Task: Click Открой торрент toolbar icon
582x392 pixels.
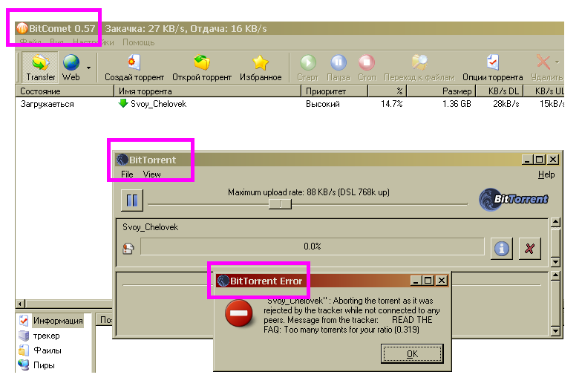Action: click(202, 62)
